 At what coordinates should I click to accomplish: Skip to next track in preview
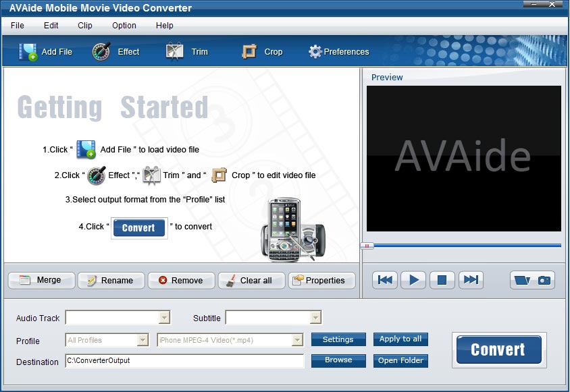tap(471, 280)
